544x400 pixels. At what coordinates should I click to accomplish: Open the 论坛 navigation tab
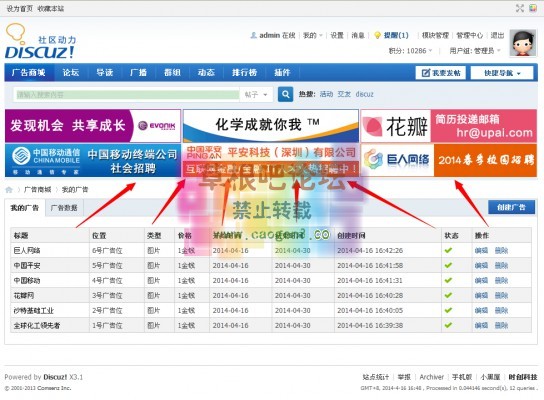coord(71,73)
